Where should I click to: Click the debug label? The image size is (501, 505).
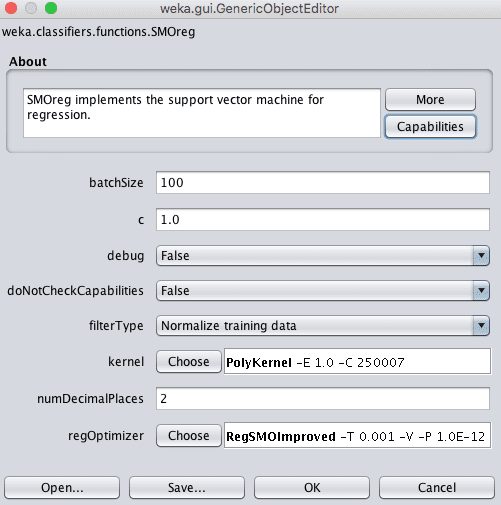click(x=126, y=256)
